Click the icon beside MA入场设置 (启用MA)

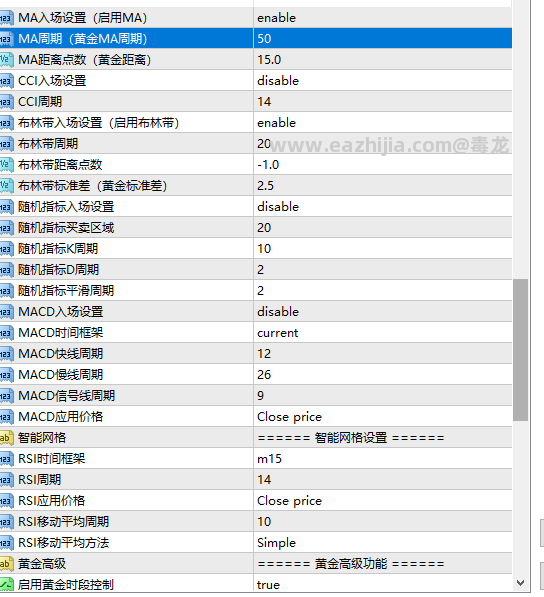6,18
